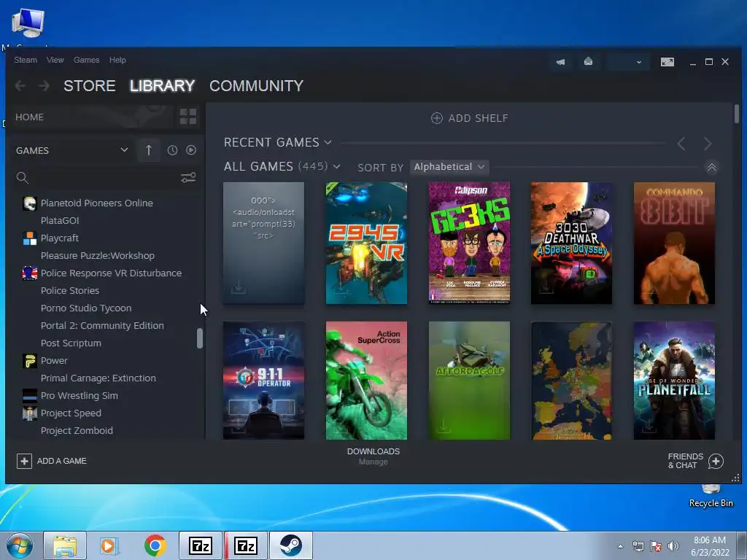Open the Games menu
This screenshot has height=560, width=747.
point(86,60)
